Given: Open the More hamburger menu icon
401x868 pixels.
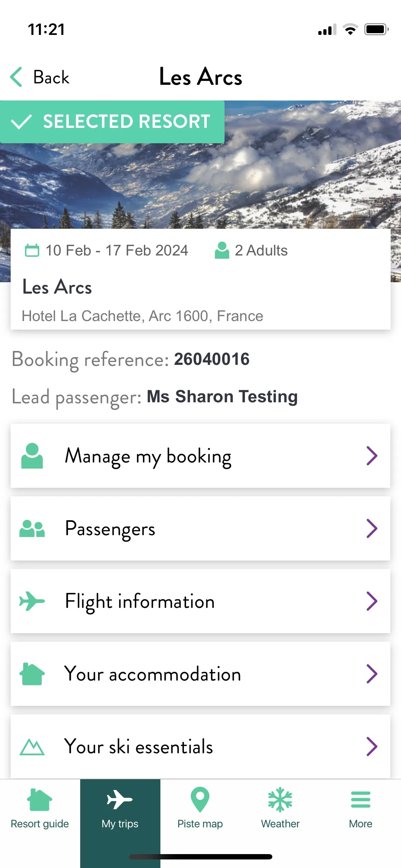Looking at the screenshot, I should 361,800.
